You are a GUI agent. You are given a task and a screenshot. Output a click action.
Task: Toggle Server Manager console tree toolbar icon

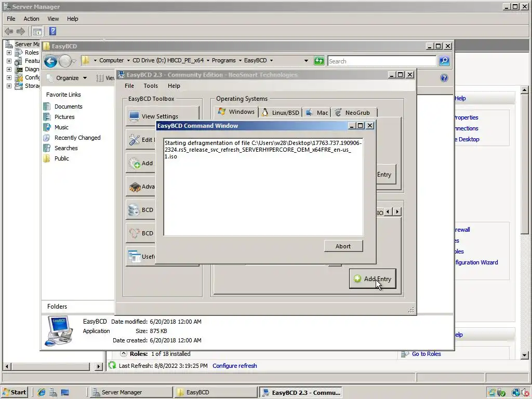pos(37,32)
